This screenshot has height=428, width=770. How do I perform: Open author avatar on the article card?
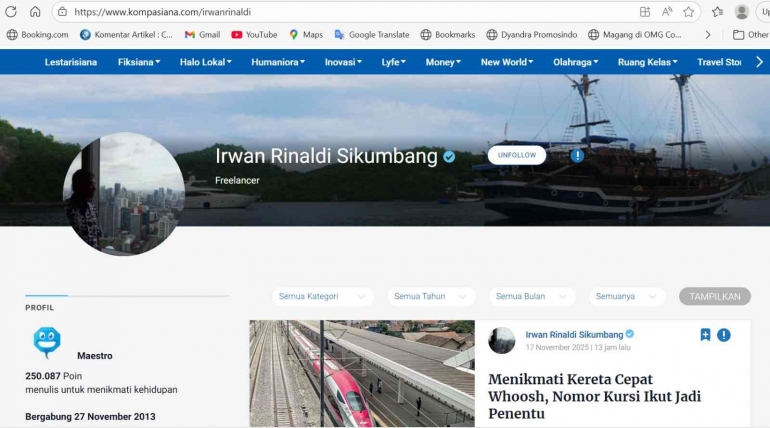pos(501,340)
